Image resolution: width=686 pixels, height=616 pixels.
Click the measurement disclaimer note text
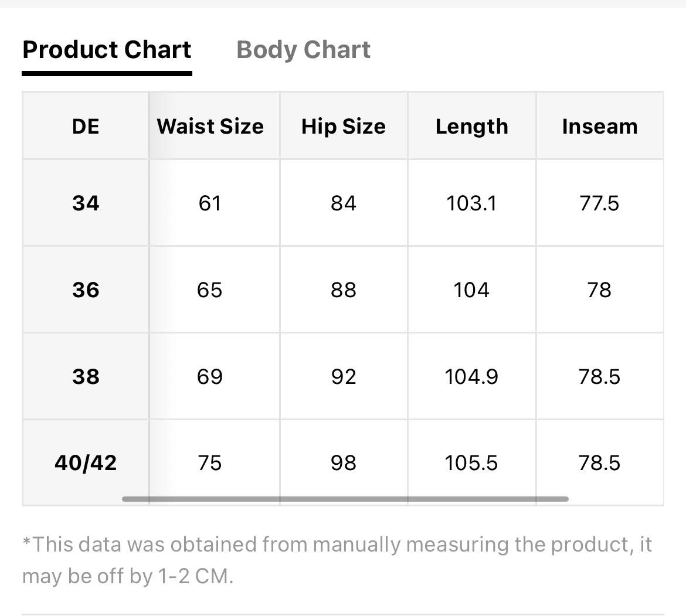337,560
